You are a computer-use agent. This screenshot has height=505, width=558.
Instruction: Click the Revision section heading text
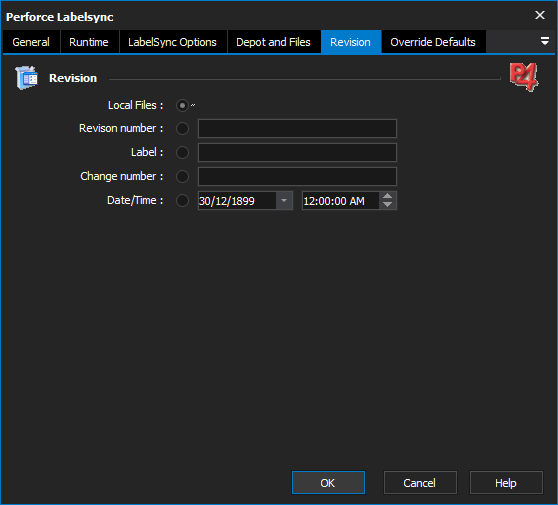pyautogui.click(x=73, y=78)
